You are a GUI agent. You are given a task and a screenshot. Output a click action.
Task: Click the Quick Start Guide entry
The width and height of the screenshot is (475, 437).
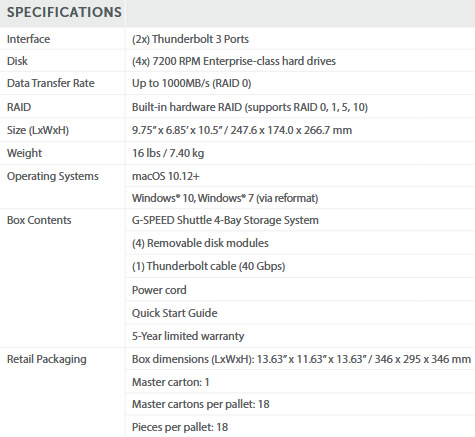click(175, 313)
